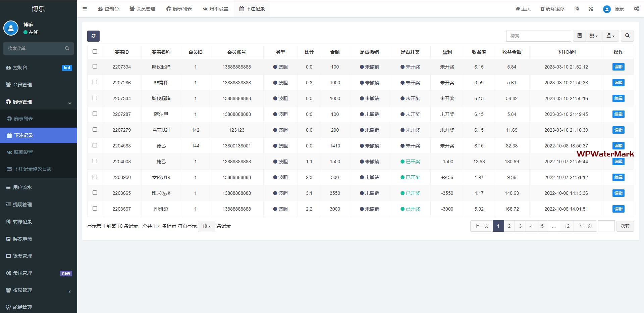Go to page 5
This screenshot has height=313, width=644.
(x=542, y=226)
